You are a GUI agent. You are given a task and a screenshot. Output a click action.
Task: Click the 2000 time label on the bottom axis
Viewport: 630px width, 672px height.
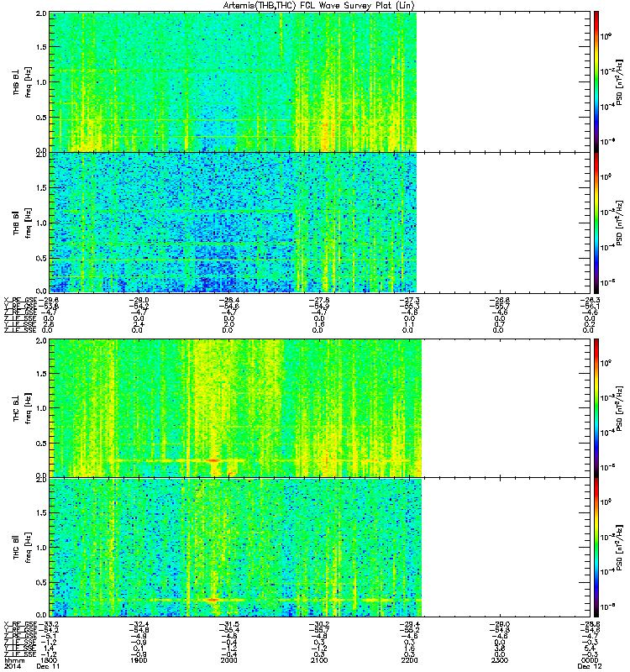pyautogui.click(x=228, y=660)
